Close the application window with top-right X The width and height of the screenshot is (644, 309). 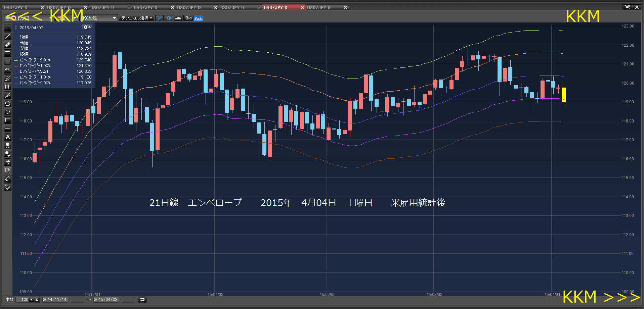[x=637, y=7]
